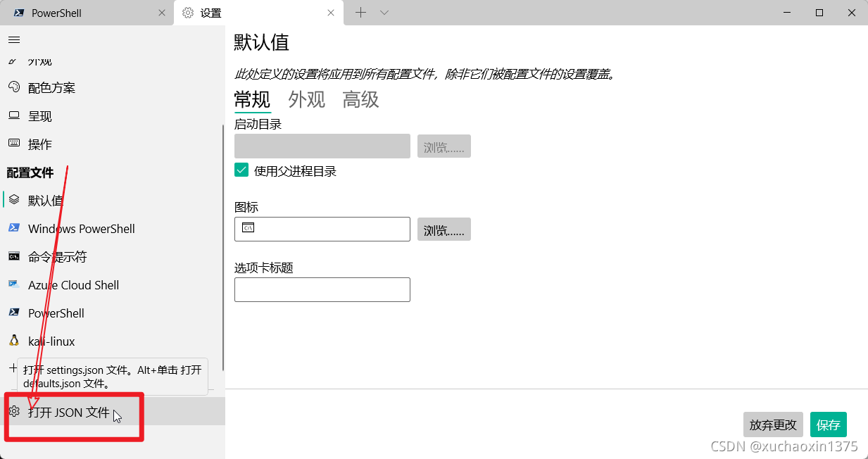Select the 呈现 display icon
This screenshot has width=868, height=459.
click(x=14, y=115)
